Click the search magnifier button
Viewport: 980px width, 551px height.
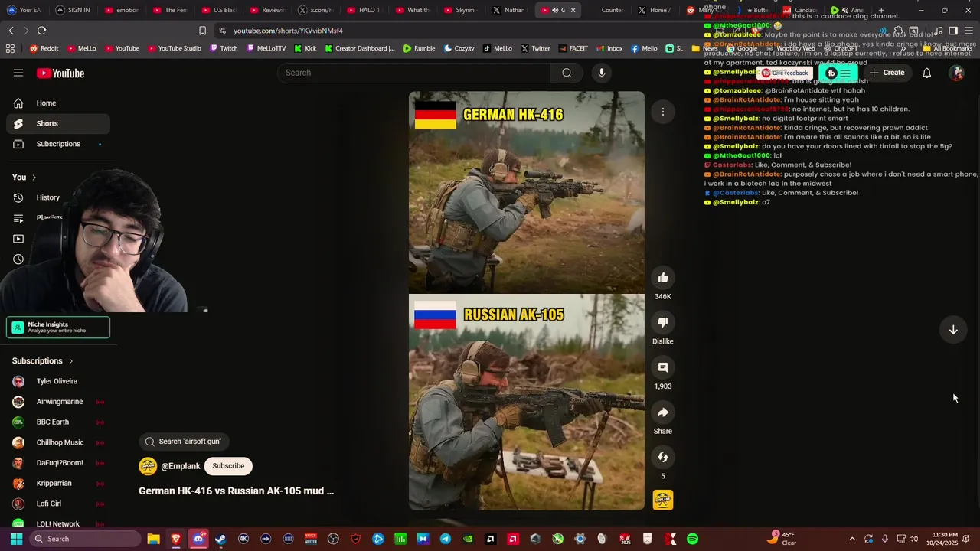click(x=567, y=73)
